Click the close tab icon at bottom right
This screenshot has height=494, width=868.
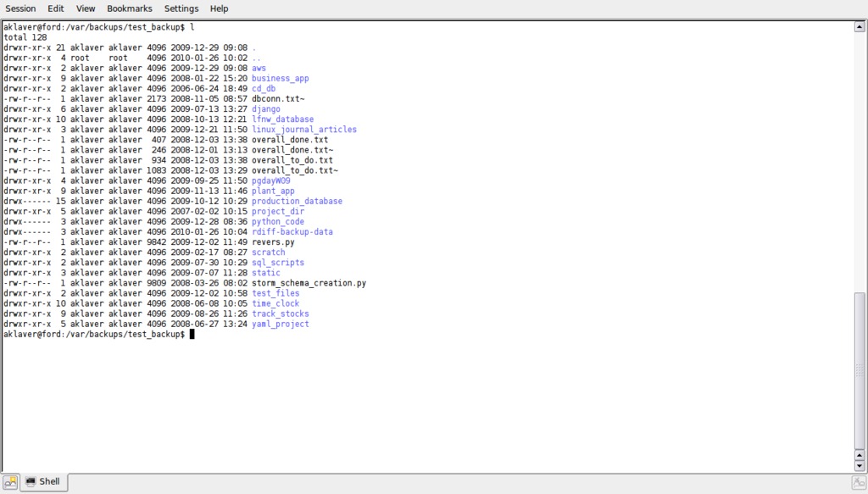[x=858, y=482]
